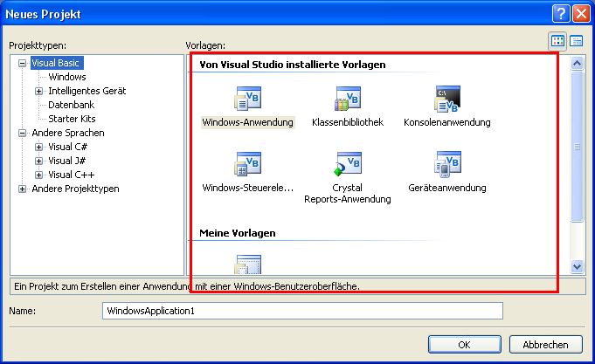
Task: Expand the Visual C++ node
Action: coord(38,175)
